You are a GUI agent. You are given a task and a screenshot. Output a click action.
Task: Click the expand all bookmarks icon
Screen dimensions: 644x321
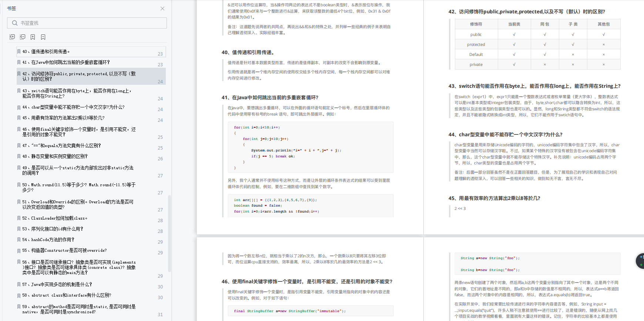coord(12,37)
